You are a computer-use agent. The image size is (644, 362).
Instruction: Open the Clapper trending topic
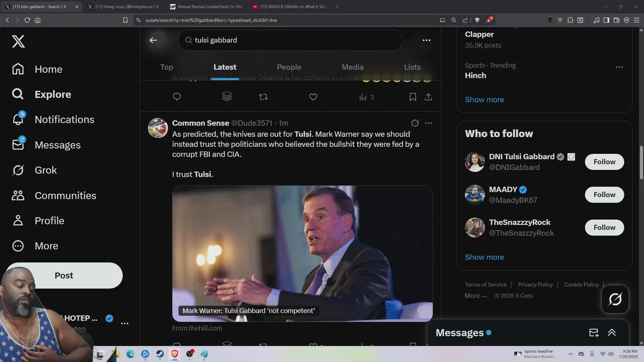point(479,34)
